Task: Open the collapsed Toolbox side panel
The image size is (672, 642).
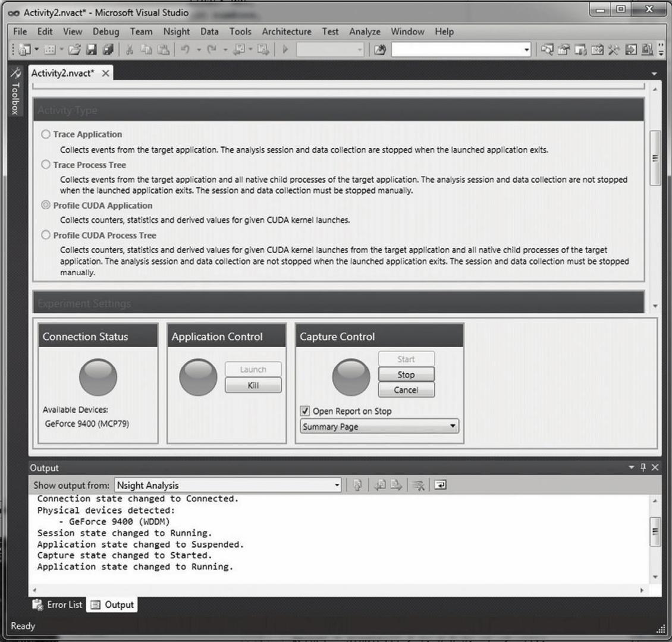Action: [15, 92]
